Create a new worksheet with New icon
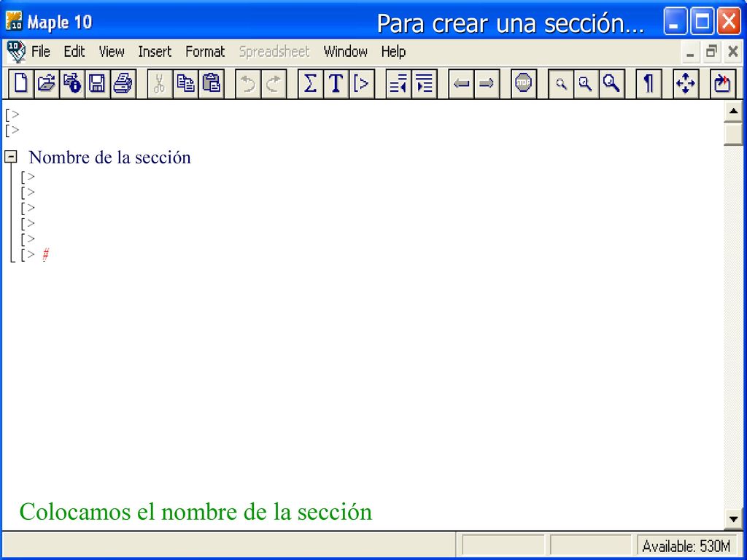The image size is (747, 560). [x=21, y=84]
